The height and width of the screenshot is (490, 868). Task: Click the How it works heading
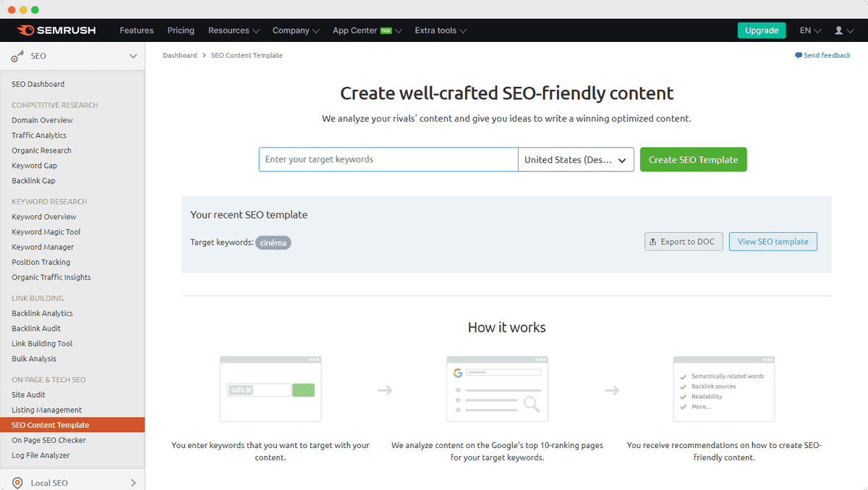506,327
